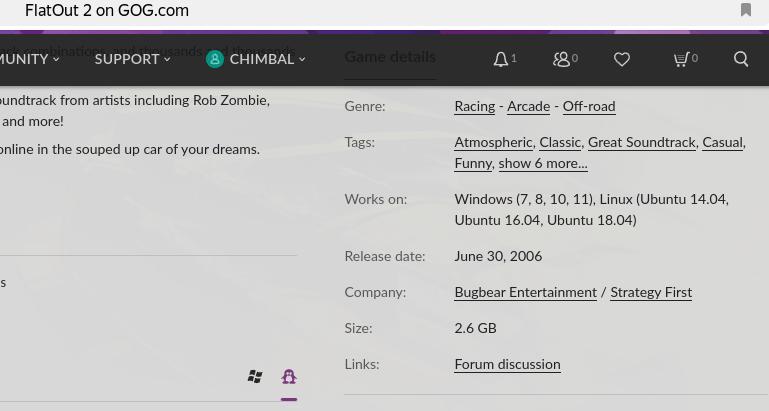Open the Forum discussion link

click(507, 365)
